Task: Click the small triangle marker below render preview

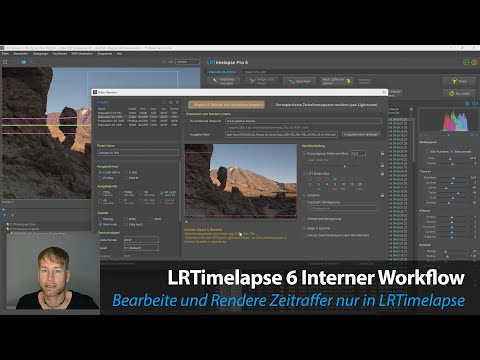Action: [x=186, y=222]
